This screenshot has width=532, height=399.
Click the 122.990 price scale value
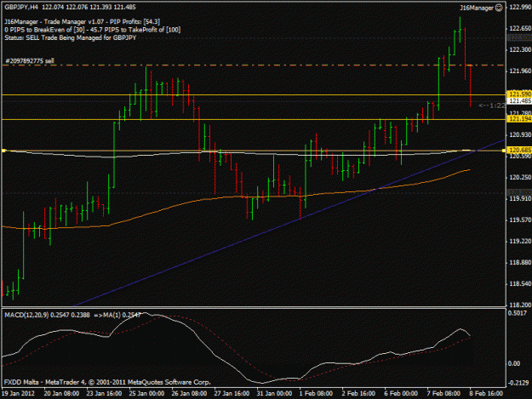tap(520, 7)
